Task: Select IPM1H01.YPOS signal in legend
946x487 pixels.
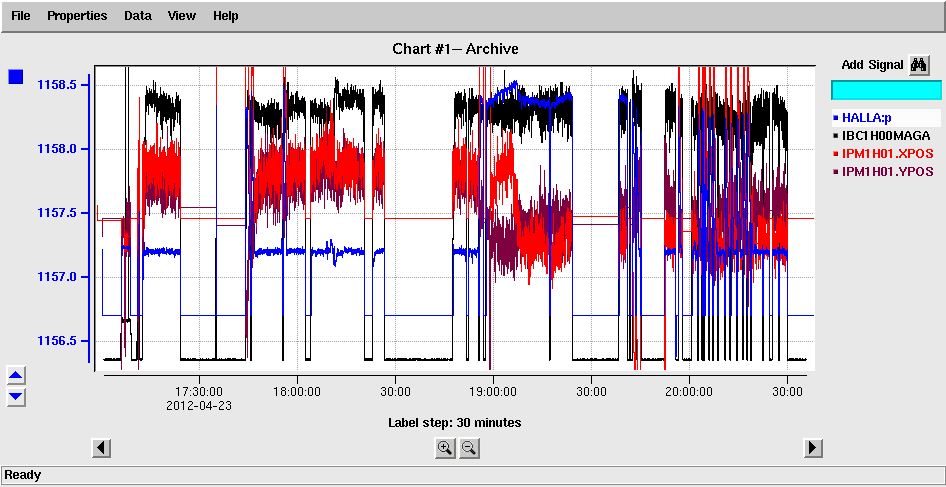Action: tap(886, 172)
